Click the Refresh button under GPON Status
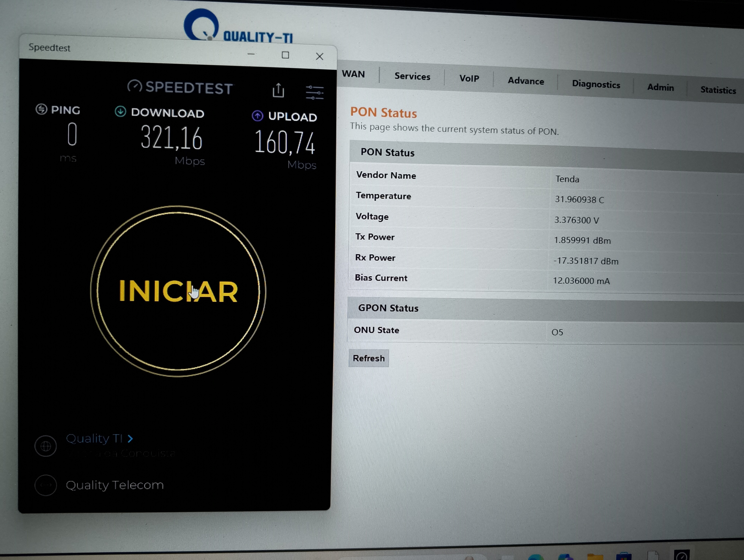The width and height of the screenshot is (744, 560). pyautogui.click(x=369, y=358)
